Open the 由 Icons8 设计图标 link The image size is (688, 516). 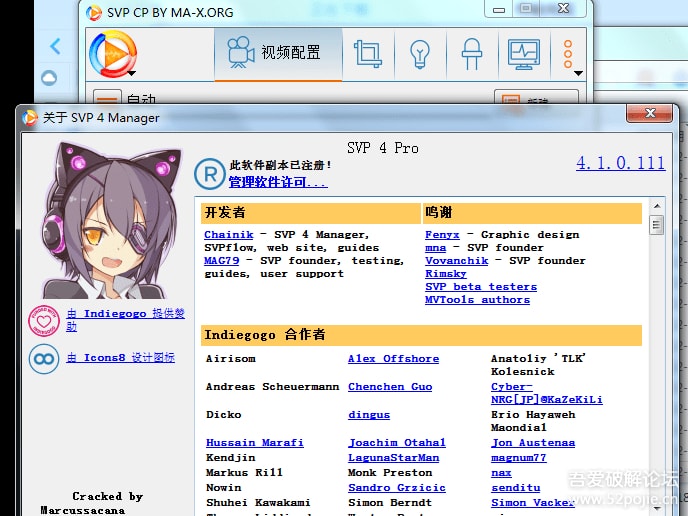pyautogui.click(x=121, y=358)
